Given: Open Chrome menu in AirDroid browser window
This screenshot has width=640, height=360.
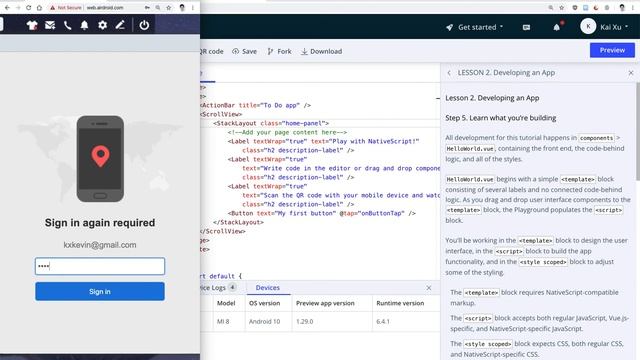Looking at the screenshot, I should click(193, 7).
